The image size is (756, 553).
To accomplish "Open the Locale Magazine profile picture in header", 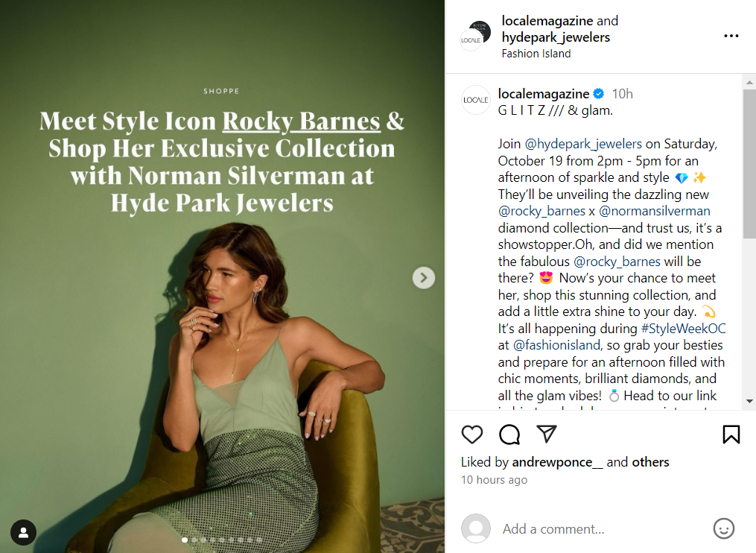I will click(475, 36).
